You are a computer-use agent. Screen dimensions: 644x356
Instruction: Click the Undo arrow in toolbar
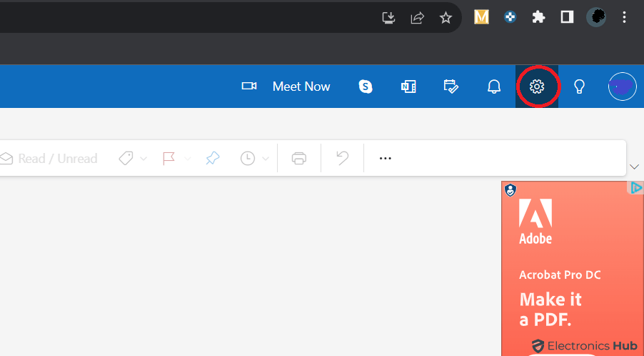click(x=343, y=158)
